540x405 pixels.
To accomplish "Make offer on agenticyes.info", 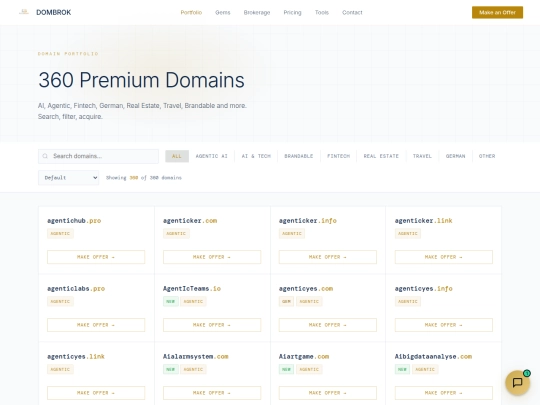I will coord(444,325).
